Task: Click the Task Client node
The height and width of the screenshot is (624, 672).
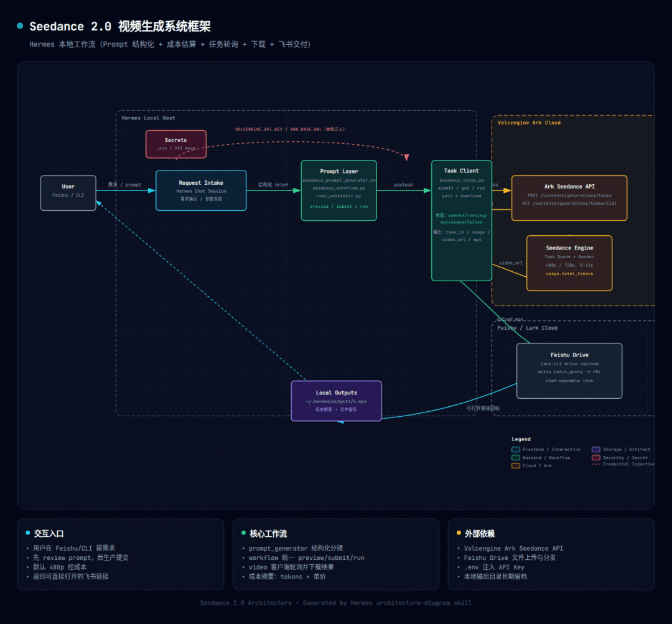Action: 462,220
